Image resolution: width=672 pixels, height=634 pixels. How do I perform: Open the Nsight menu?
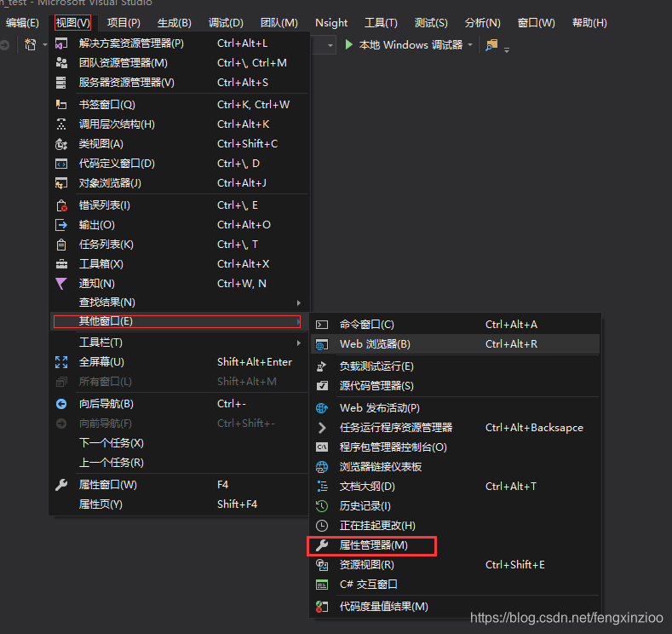pyautogui.click(x=331, y=23)
